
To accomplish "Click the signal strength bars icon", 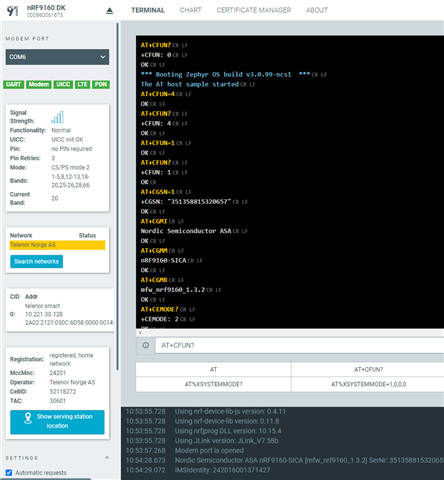I will (57, 117).
